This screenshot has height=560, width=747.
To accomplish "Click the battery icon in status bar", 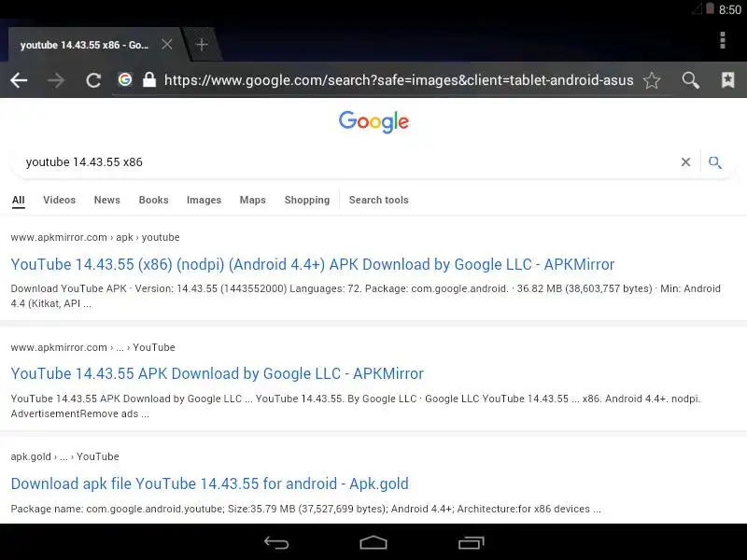I will pyautogui.click(x=710, y=8).
